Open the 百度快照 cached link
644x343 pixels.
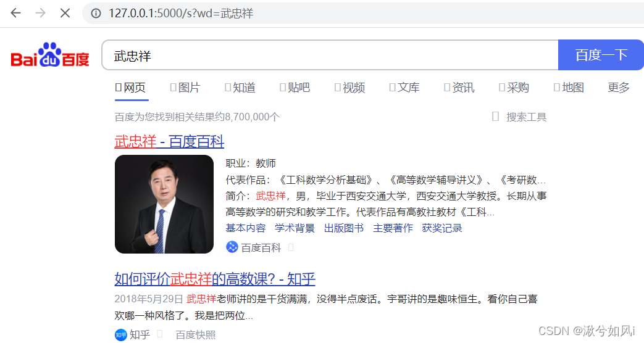(x=196, y=335)
